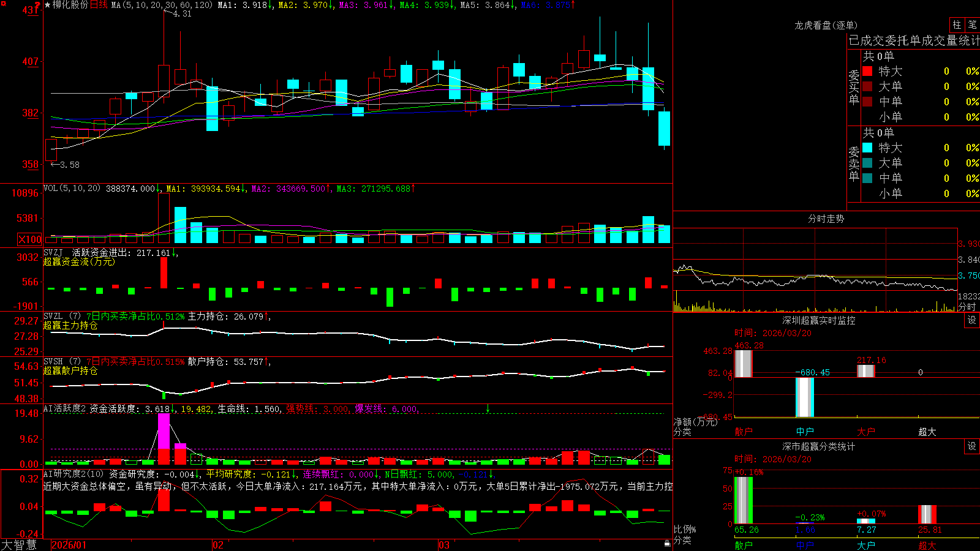This screenshot has width=980, height=551.
Task: Click the 柱 bar-view button
Action: point(957,24)
